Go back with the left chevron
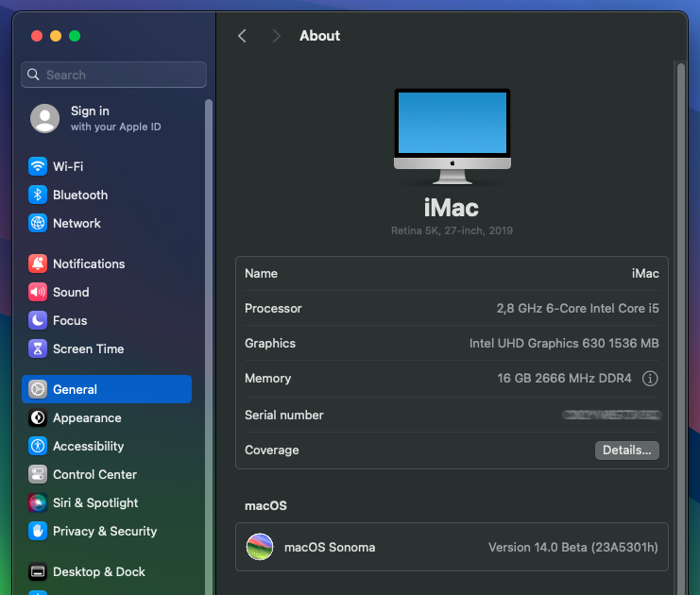The image size is (700, 595). click(242, 36)
